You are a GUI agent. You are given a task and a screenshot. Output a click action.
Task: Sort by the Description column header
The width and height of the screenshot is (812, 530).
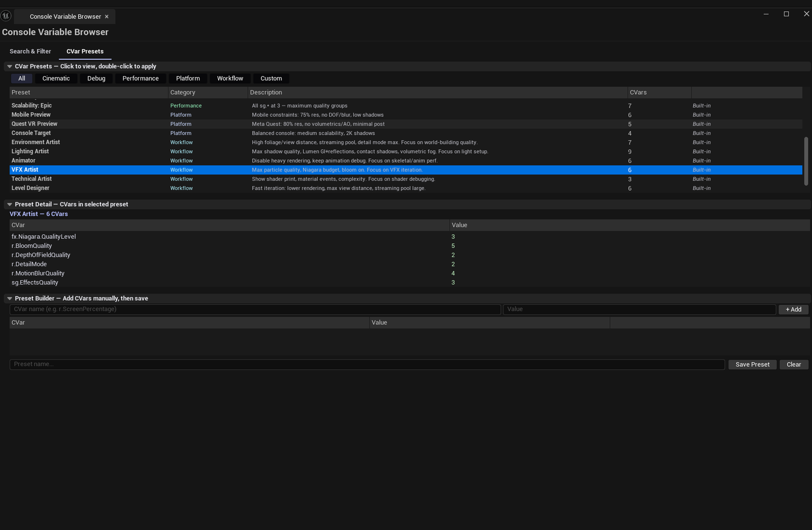coord(437,92)
